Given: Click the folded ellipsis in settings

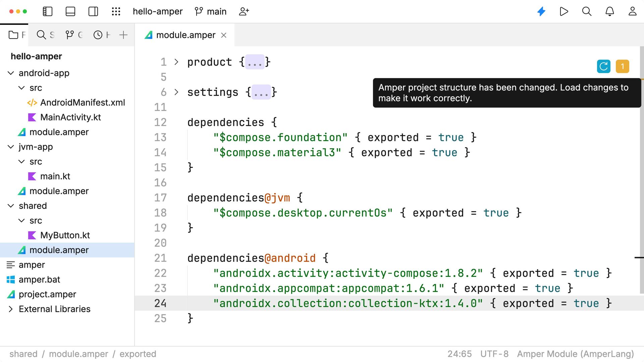Looking at the screenshot, I should coord(261,92).
